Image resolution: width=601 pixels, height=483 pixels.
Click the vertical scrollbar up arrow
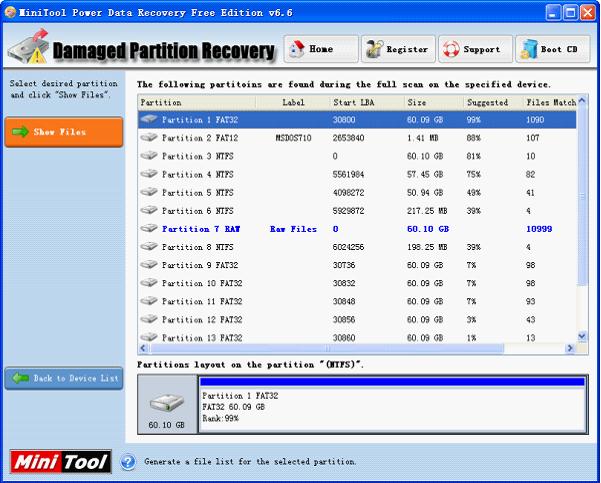(582, 100)
